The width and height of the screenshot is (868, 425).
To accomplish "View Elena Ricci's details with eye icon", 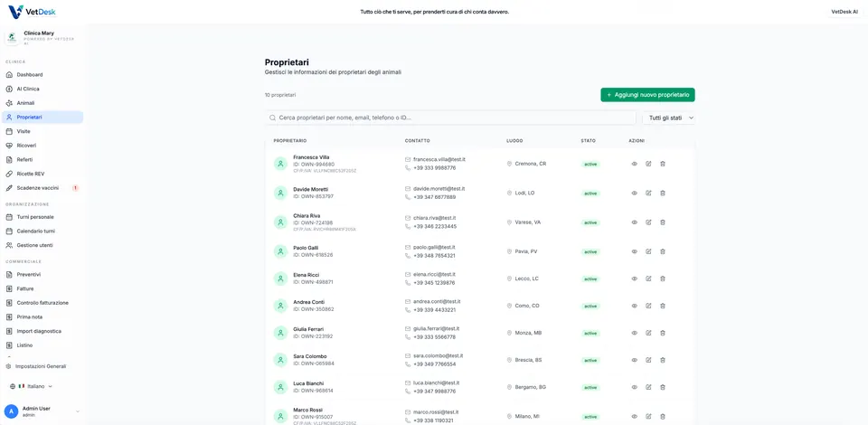I will pos(635,279).
